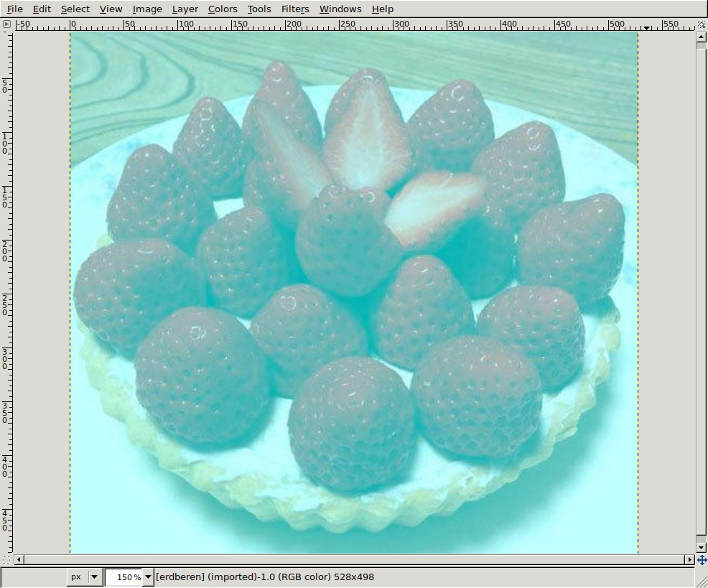This screenshot has height=588, width=708.
Task: Open the Colors menu
Action: tap(223, 9)
